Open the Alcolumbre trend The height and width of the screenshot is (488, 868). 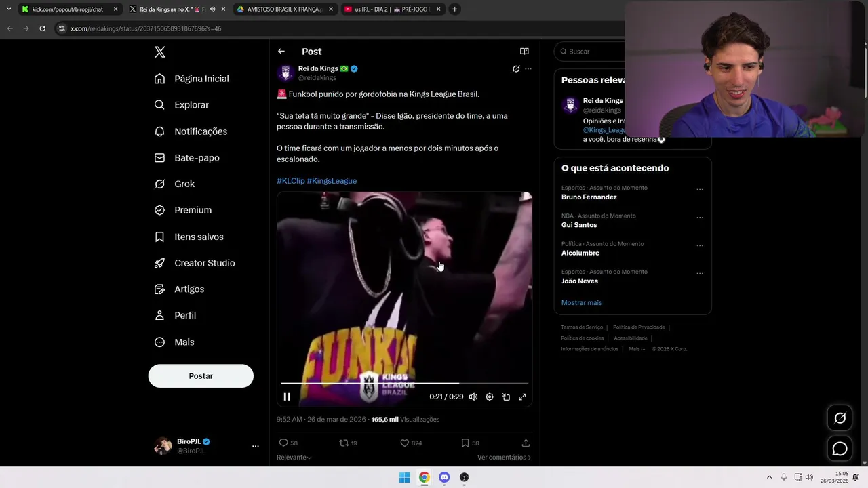pos(580,253)
